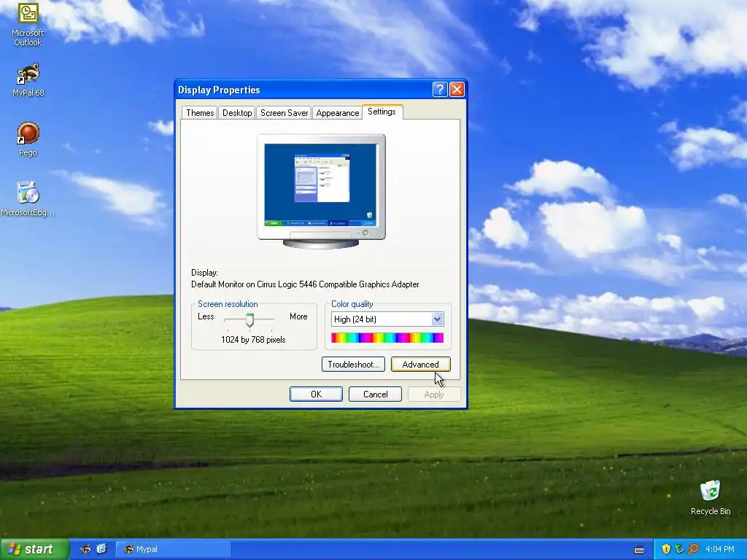Image resolution: width=747 pixels, height=560 pixels.
Task: Switch to the Themes tab
Action: (200, 113)
